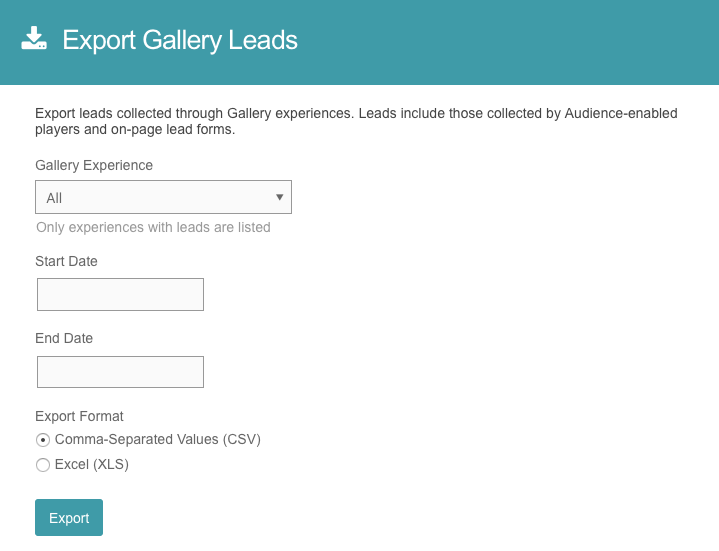This screenshot has height=551, width=719.
Task: Click the Start Date label
Action: click(66, 261)
